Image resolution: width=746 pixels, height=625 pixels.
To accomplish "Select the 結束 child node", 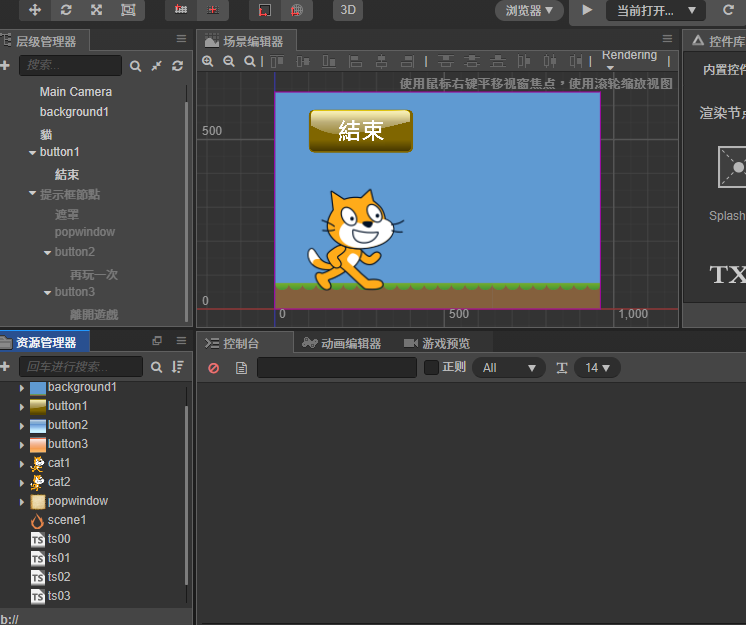I will (x=67, y=175).
